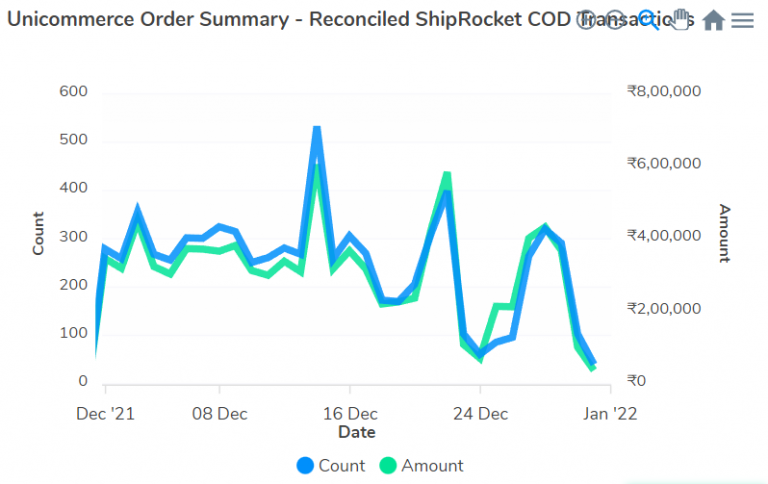Open the chart hamburger menu
768x484 pixels.
tap(742, 20)
